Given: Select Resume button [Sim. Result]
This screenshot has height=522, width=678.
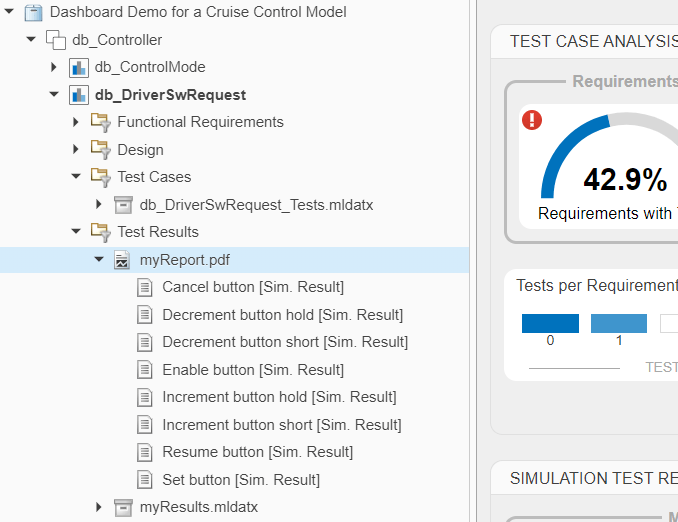Looking at the screenshot, I should [x=258, y=452].
